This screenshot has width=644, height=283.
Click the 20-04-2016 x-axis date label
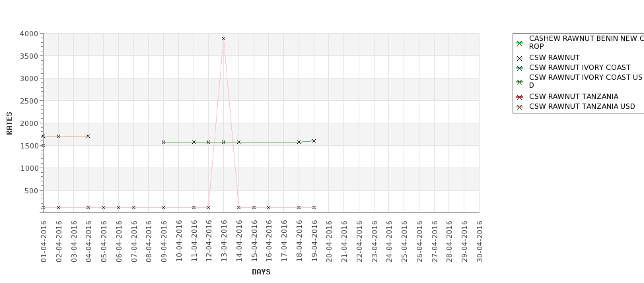coord(330,241)
